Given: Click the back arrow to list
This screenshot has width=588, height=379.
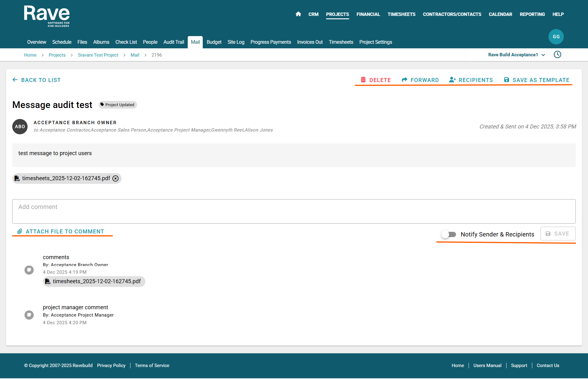Looking at the screenshot, I should tap(15, 80).
